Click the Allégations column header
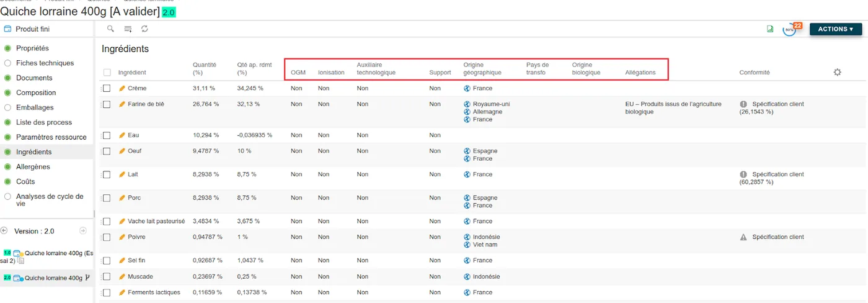 pyautogui.click(x=640, y=73)
